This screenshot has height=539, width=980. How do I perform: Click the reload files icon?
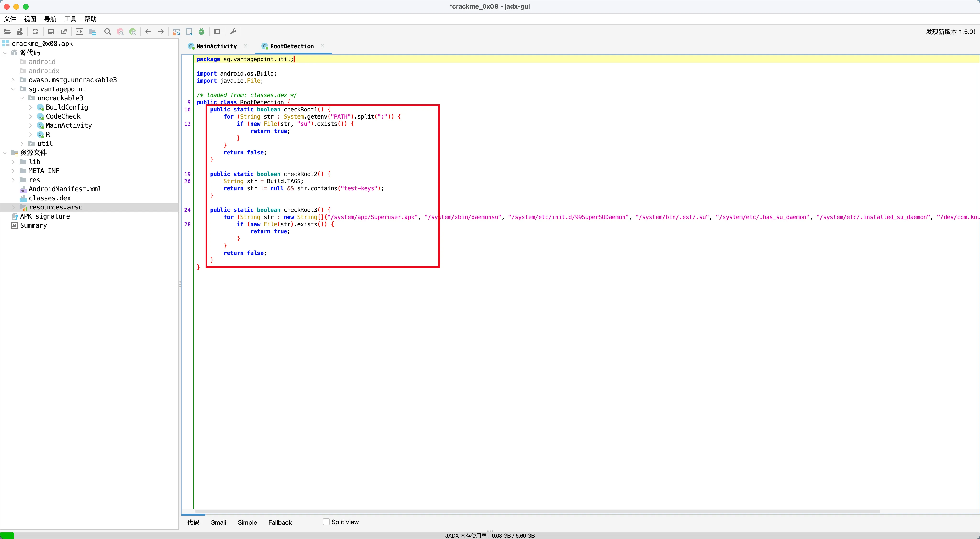click(x=35, y=32)
